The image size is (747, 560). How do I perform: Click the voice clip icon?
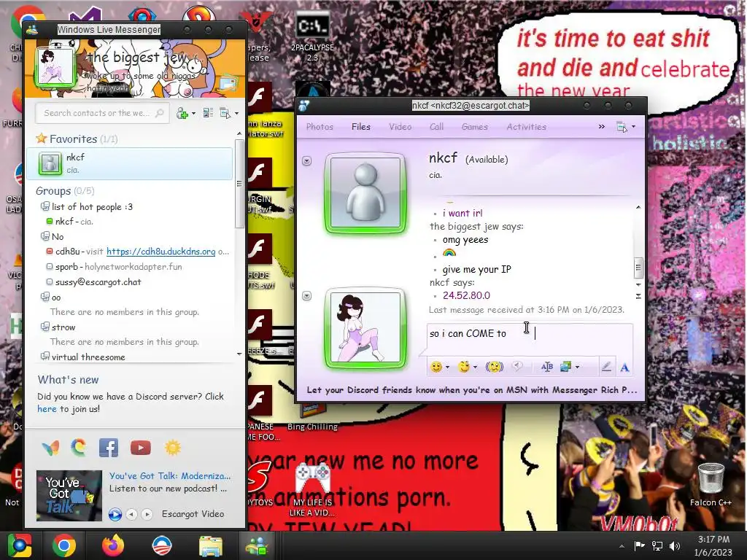click(x=517, y=366)
